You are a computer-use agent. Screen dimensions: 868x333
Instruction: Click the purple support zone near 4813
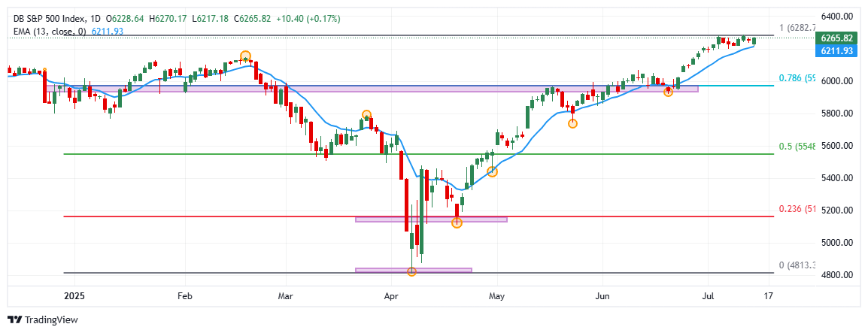coord(413,270)
